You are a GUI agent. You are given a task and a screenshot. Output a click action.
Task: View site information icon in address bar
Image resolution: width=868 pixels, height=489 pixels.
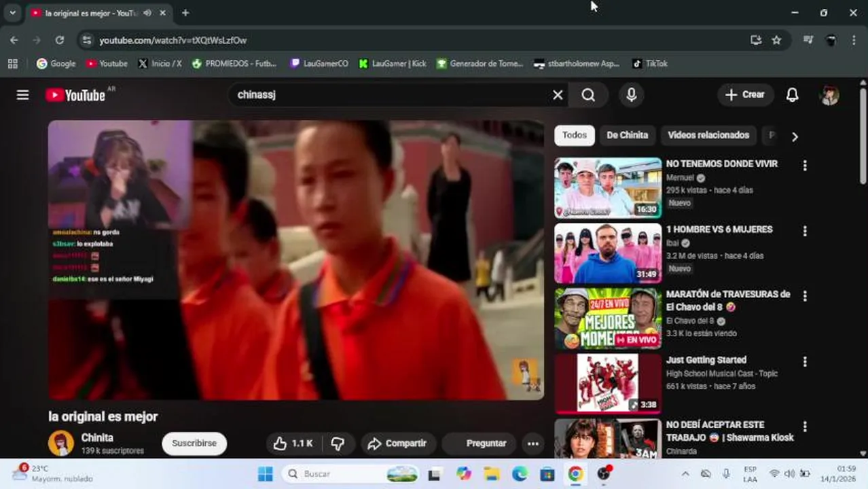click(x=86, y=40)
